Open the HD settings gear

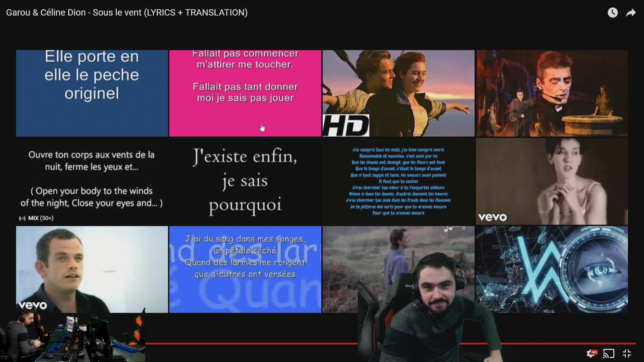[x=592, y=353]
